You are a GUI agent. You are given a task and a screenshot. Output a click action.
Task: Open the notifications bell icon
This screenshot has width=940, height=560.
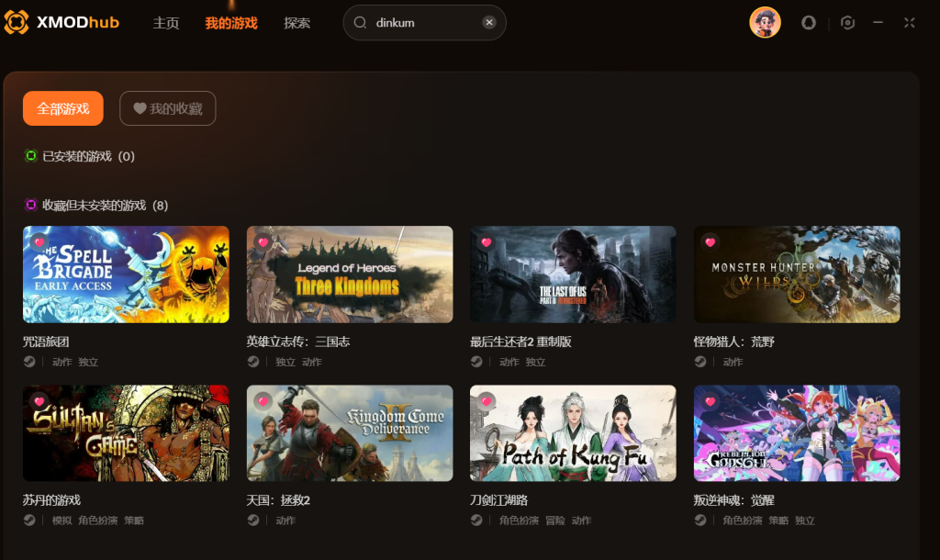(x=809, y=23)
